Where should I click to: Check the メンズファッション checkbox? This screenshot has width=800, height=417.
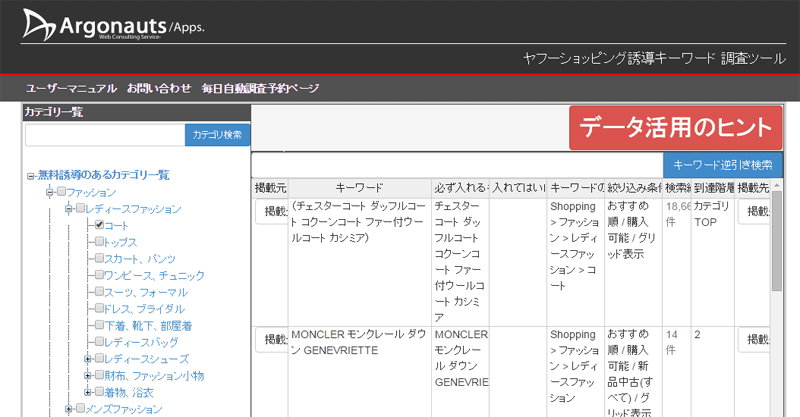(x=80, y=408)
